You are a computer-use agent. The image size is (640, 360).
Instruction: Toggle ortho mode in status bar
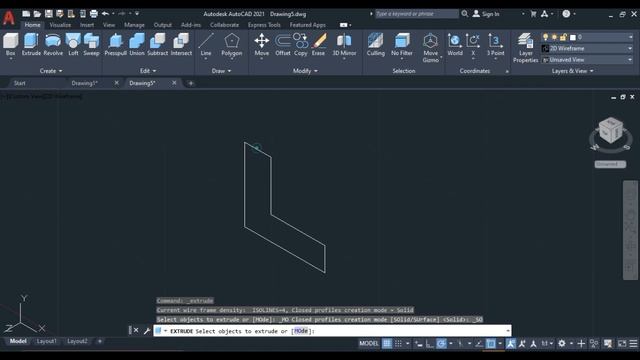(429, 344)
